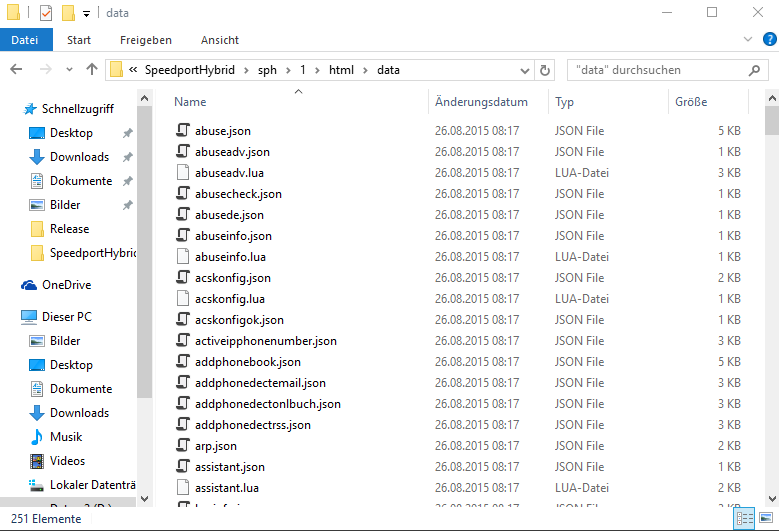Select the addphonedectemail.json file
This screenshot has height=531, width=779.
260,383
